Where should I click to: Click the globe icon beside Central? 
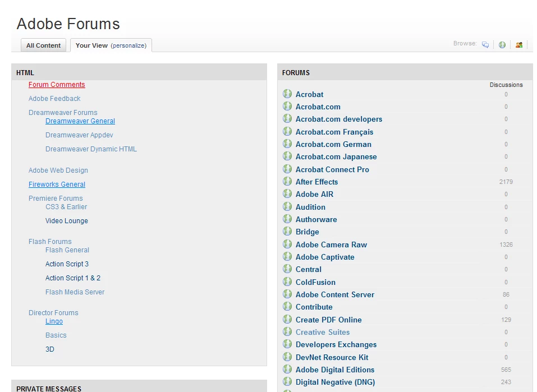pyautogui.click(x=287, y=269)
